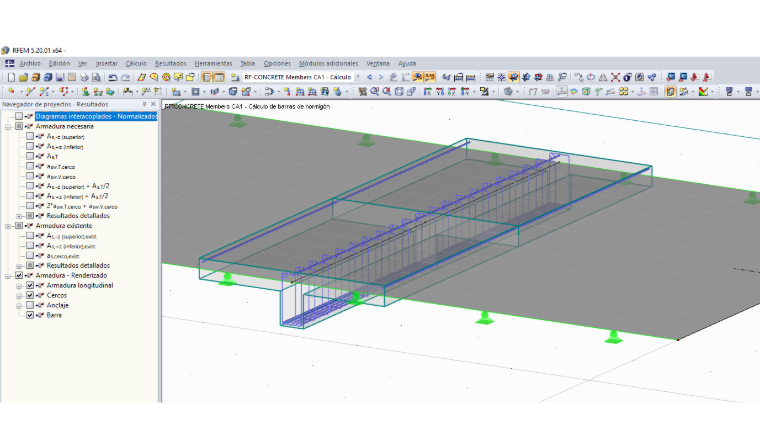
Task: Check the As,-z (superior) checkbox
Action: (30, 136)
